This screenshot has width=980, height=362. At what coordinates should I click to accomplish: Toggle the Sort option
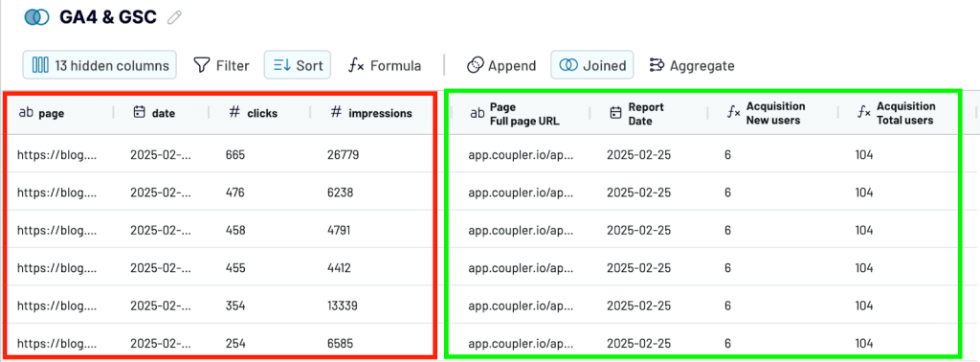pos(298,65)
